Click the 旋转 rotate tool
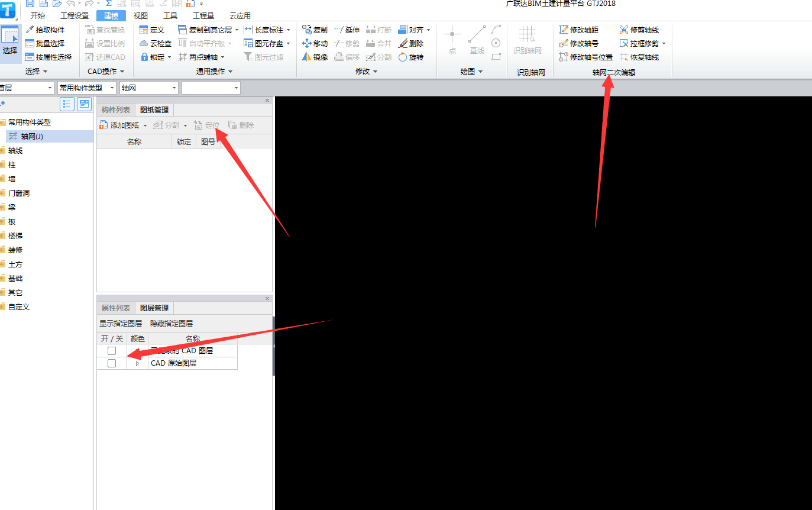Image resolution: width=812 pixels, height=510 pixels. pos(411,57)
